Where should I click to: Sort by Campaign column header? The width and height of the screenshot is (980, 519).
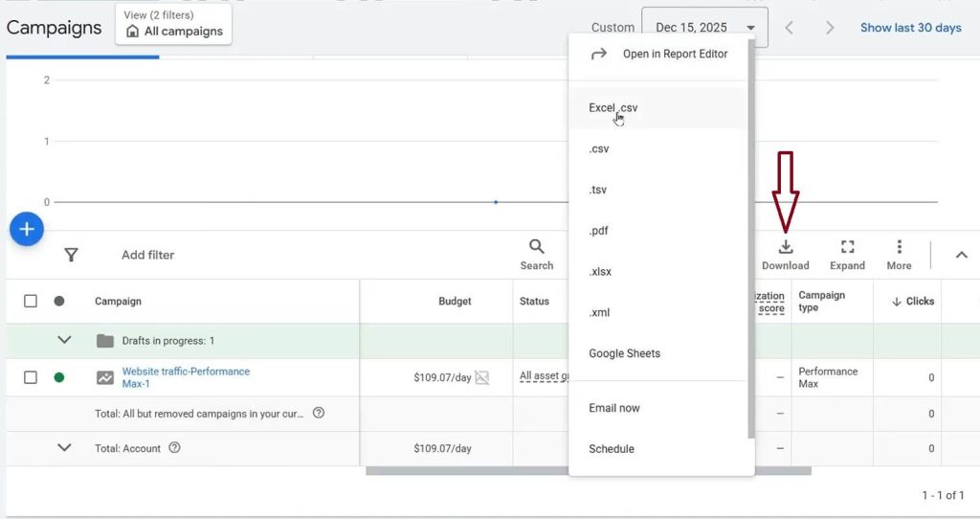tap(118, 301)
